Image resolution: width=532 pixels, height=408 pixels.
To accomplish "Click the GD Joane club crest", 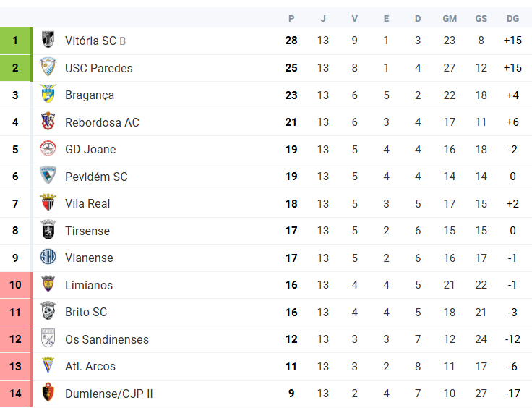I will (x=48, y=149).
